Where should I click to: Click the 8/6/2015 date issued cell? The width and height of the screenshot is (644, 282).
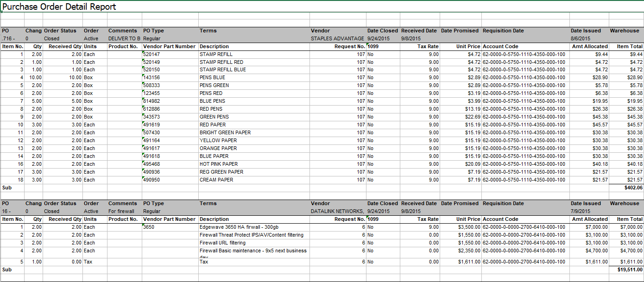point(589,38)
